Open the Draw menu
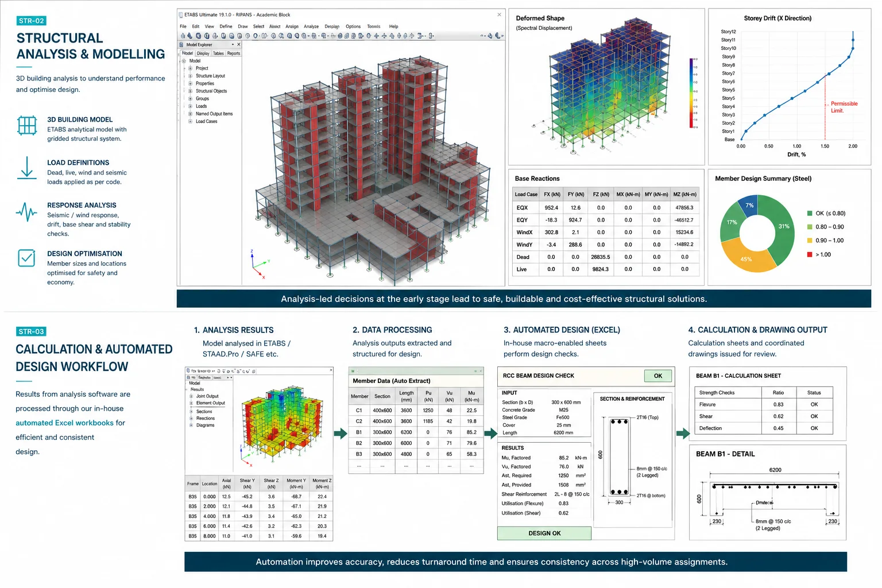Viewport: 882px width, 588px height. [x=243, y=26]
